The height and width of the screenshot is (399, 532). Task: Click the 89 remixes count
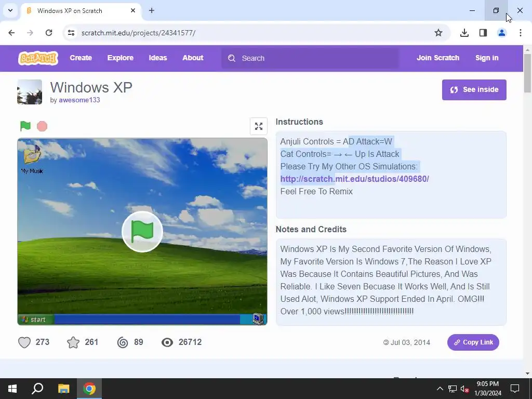(138, 342)
